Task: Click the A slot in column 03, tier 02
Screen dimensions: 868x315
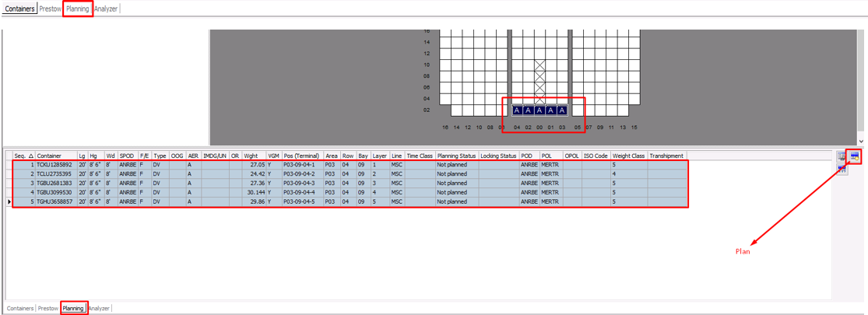Action: tap(562, 110)
